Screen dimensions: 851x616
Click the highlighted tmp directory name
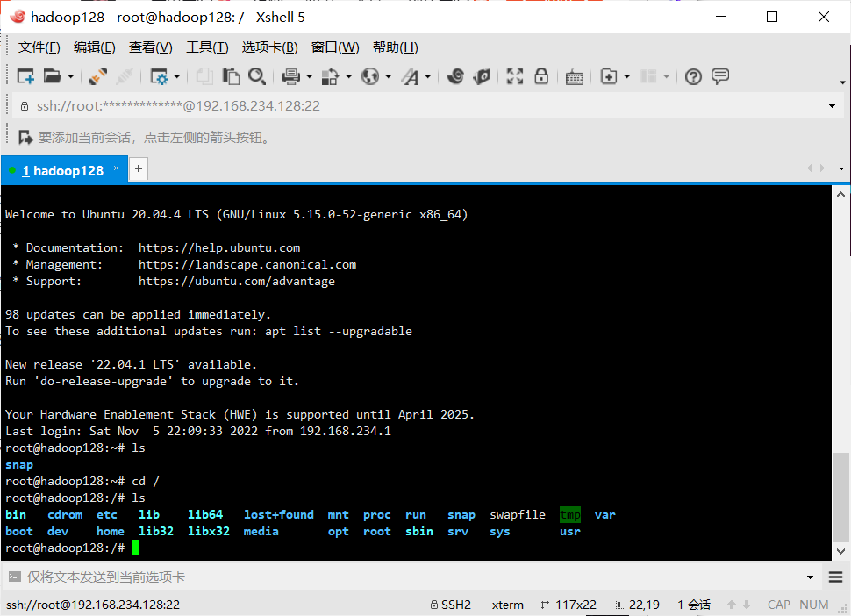click(570, 515)
